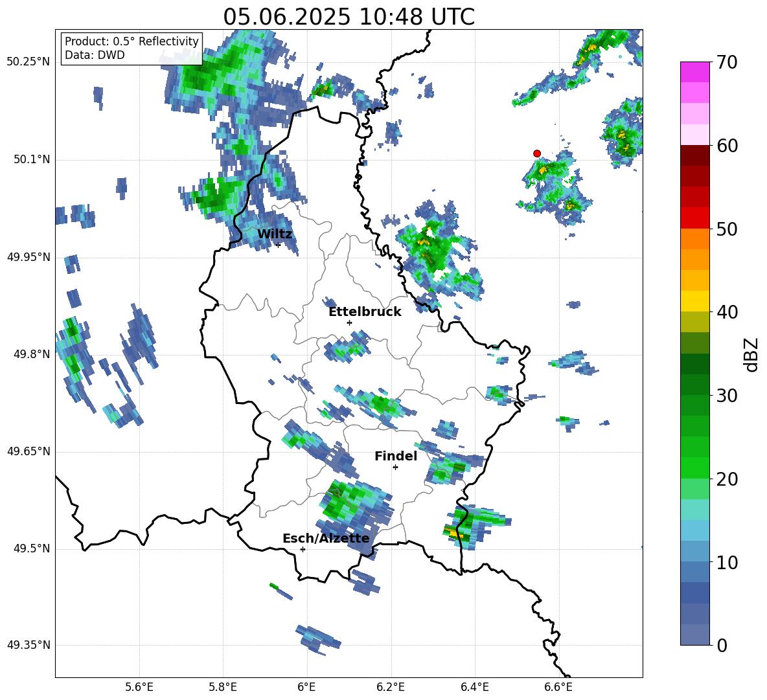Click the 49.65°N latitude label
Viewport: 767px width, 700px height.
point(29,451)
